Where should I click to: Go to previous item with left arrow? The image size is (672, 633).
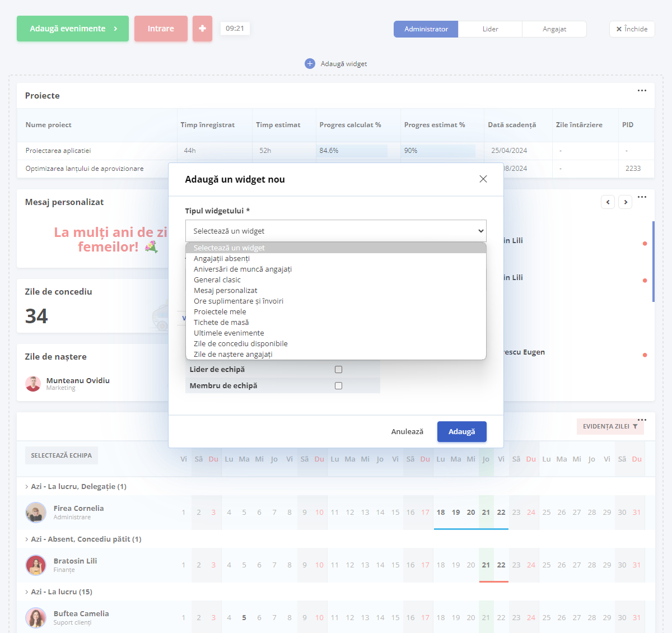pyautogui.click(x=608, y=202)
